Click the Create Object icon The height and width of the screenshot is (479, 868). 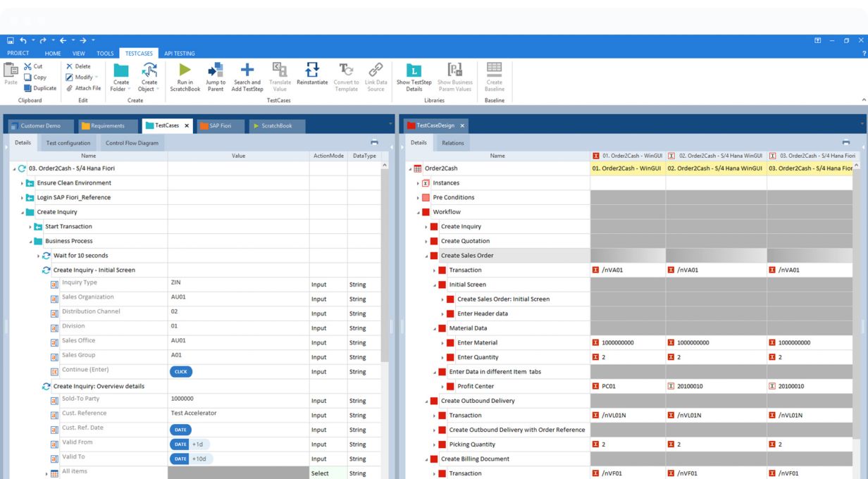click(x=149, y=70)
